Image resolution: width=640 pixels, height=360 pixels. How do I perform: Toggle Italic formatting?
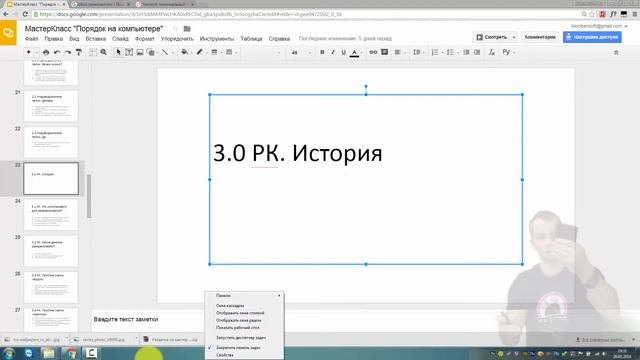[333, 52]
